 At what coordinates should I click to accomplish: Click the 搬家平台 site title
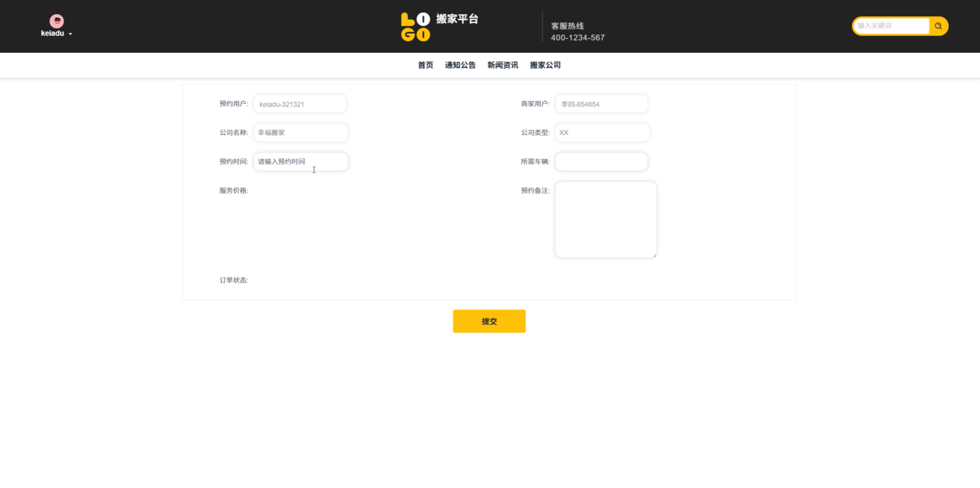click(x=458, y=19)
